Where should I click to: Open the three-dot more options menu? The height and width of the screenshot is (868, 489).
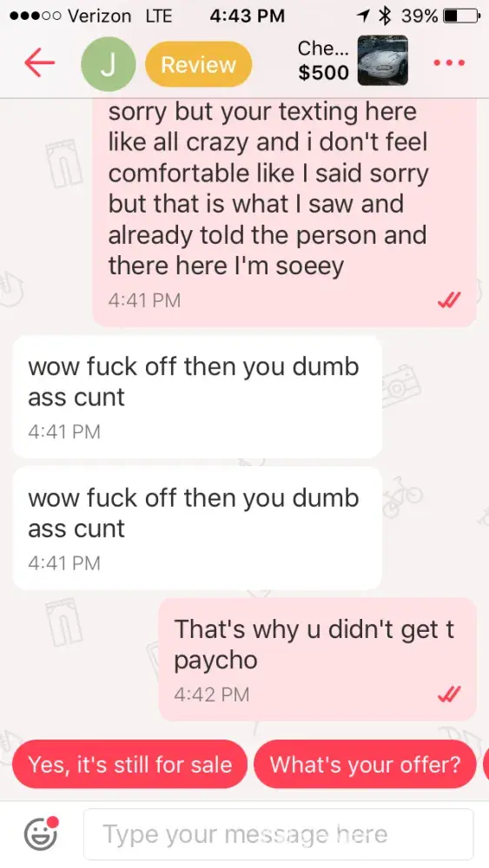pyautogui.click(x=448, y=62)
